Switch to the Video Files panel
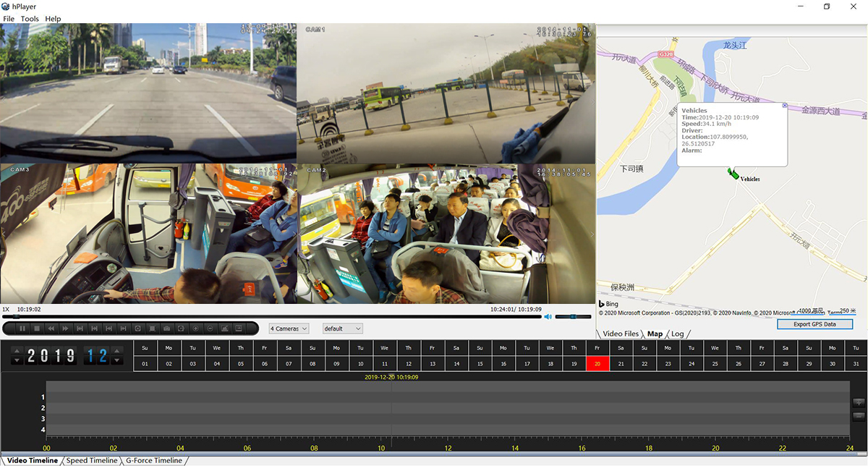The height and width of the screenshot is (466, 868). pos(622,334)
